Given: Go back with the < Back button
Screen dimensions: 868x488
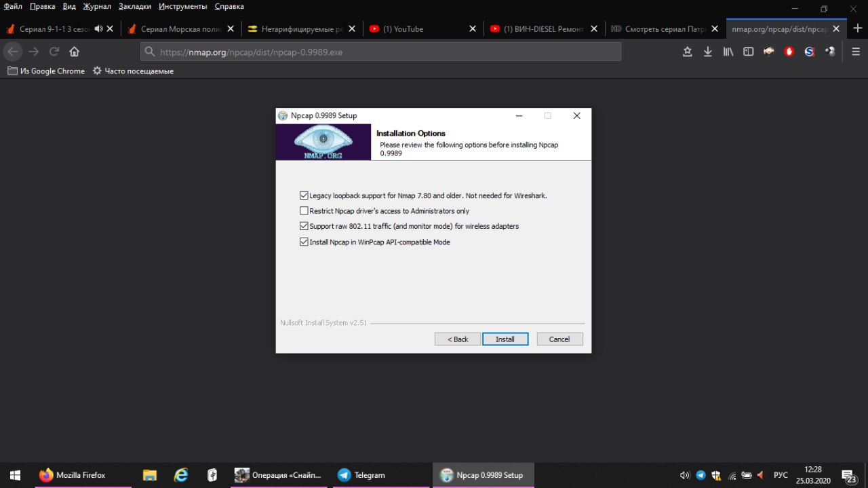Looking at the screenshot, I should click(x=458, y=339).
